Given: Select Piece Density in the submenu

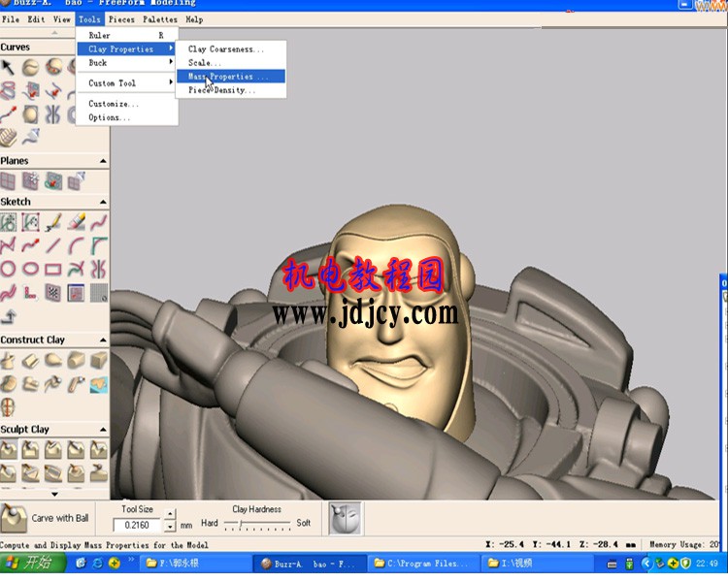Looking at the screenshot, I should click(231, 90).
